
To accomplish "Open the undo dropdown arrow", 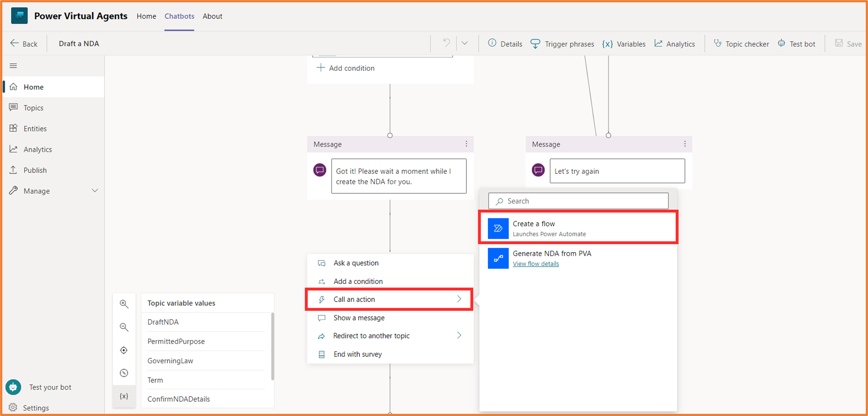I will (465, 43).
